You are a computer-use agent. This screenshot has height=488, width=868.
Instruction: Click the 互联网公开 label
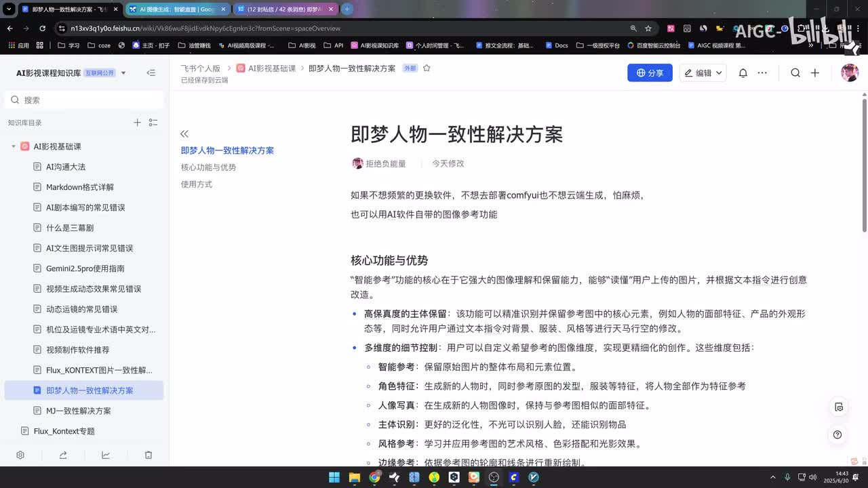pyautogui.click(x=100, y=73)
